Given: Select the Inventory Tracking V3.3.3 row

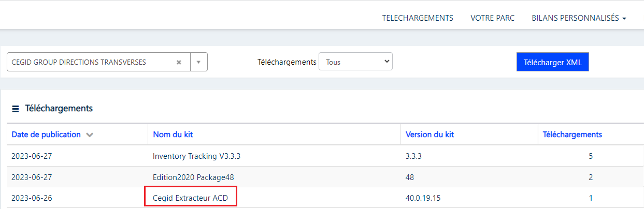Looking at the screenshot, I should [x=322, y=156].
